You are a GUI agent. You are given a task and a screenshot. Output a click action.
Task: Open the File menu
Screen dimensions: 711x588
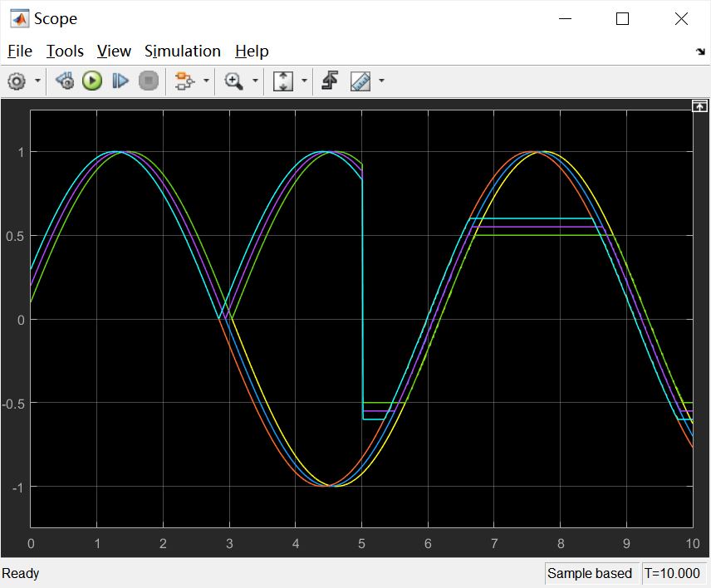(x=20, y=51)
